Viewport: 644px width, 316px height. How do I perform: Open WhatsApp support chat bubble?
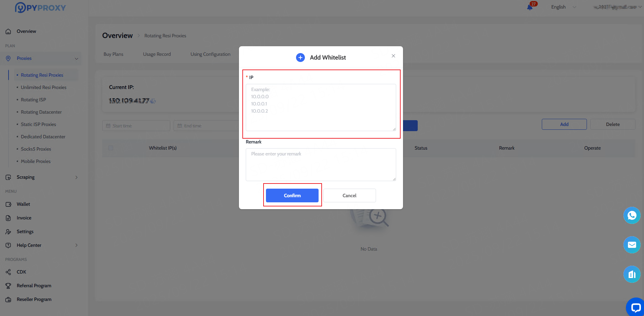(x=632, y=215)
